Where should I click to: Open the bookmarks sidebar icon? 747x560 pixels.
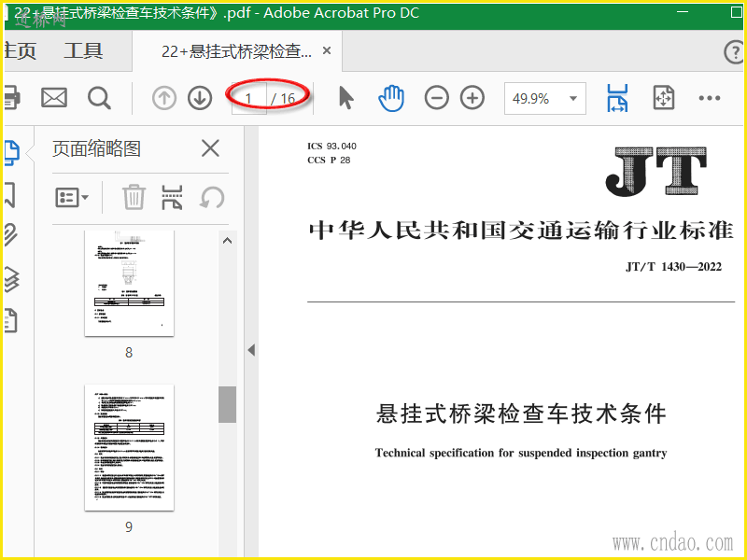point(10,195)
